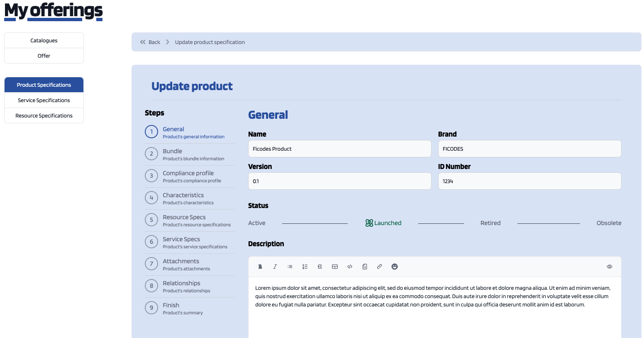Insert blockquote indent in description
The image size is (644, 338).
pos(320,267)
